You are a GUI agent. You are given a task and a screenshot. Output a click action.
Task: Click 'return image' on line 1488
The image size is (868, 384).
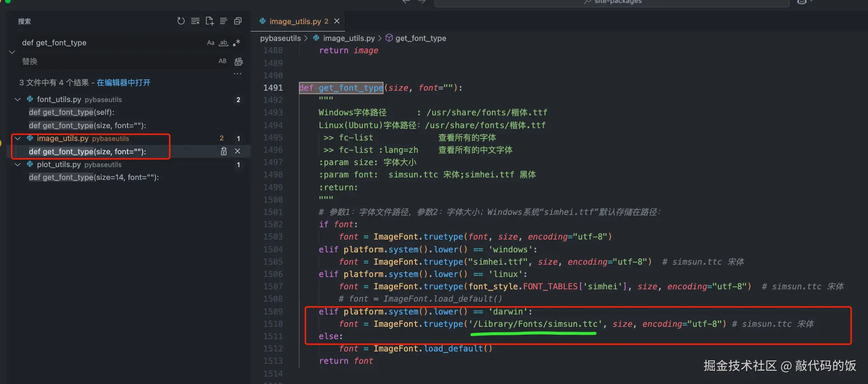[349, 50]
